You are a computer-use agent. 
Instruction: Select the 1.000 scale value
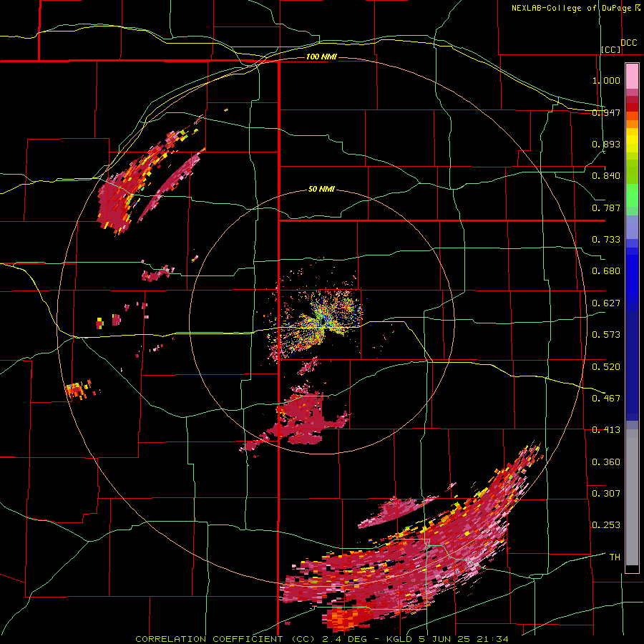click(x=606, y=80)
